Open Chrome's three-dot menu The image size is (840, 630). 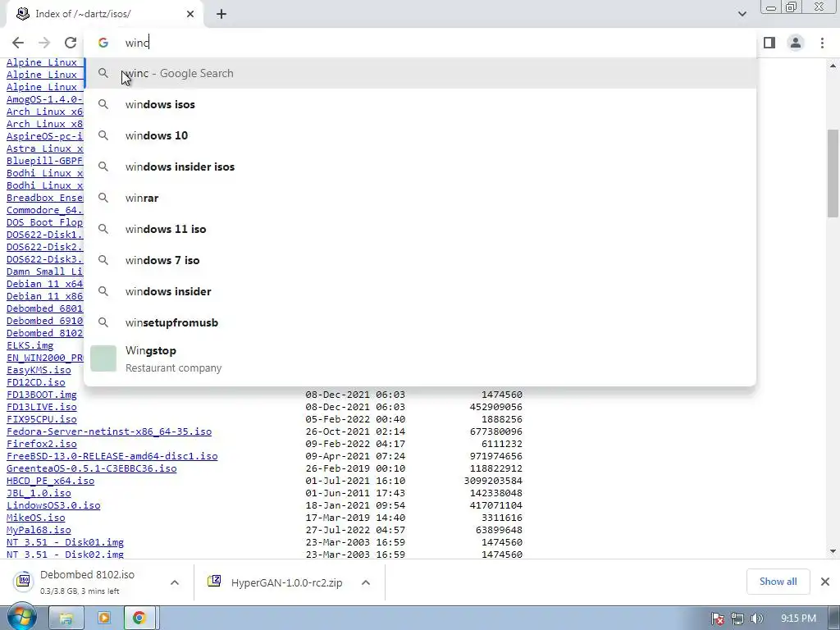(822, 43)
